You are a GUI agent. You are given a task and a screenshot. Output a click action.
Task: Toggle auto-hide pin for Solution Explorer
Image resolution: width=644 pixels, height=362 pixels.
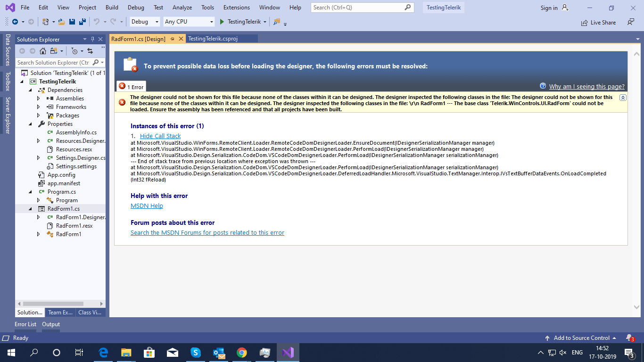click(92, 39)
